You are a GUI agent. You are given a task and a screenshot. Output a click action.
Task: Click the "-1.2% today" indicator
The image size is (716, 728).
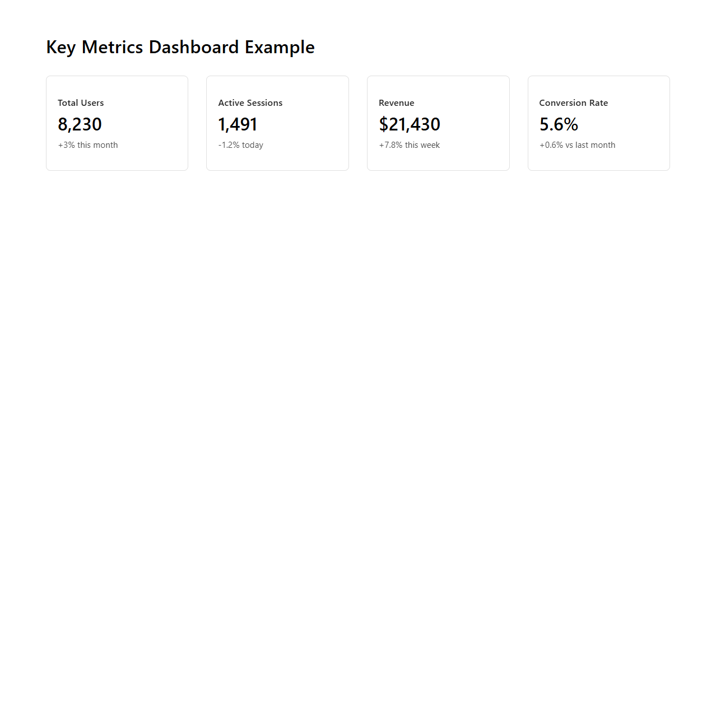click(x=241, y=145)
